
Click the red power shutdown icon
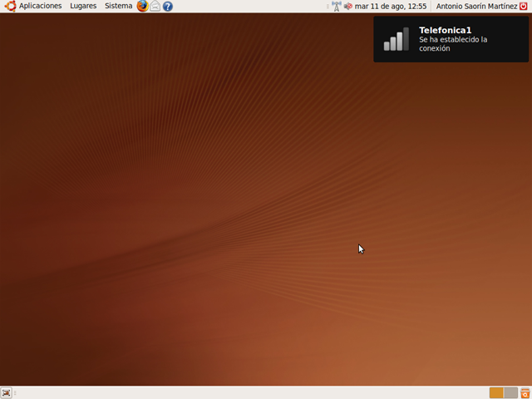[x=524, y=6]
